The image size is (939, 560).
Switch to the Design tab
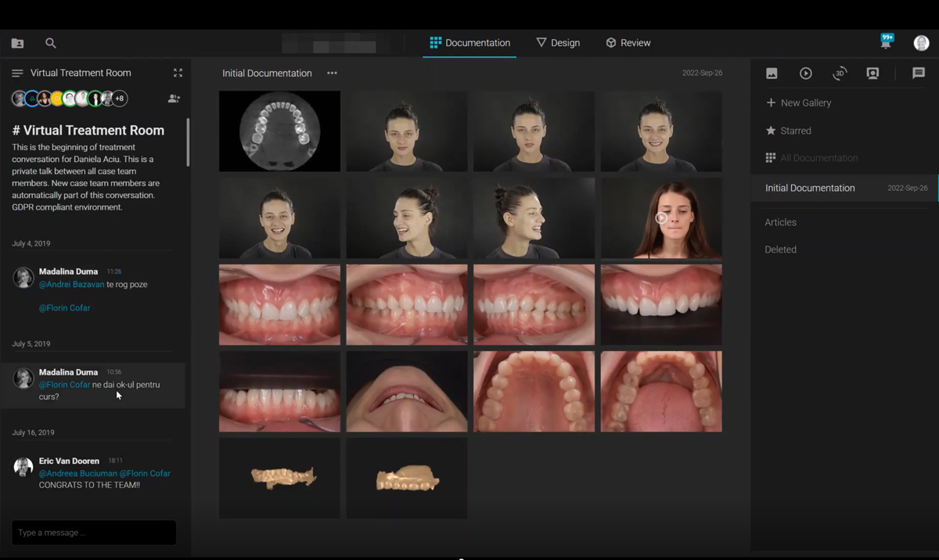(558, 43)
